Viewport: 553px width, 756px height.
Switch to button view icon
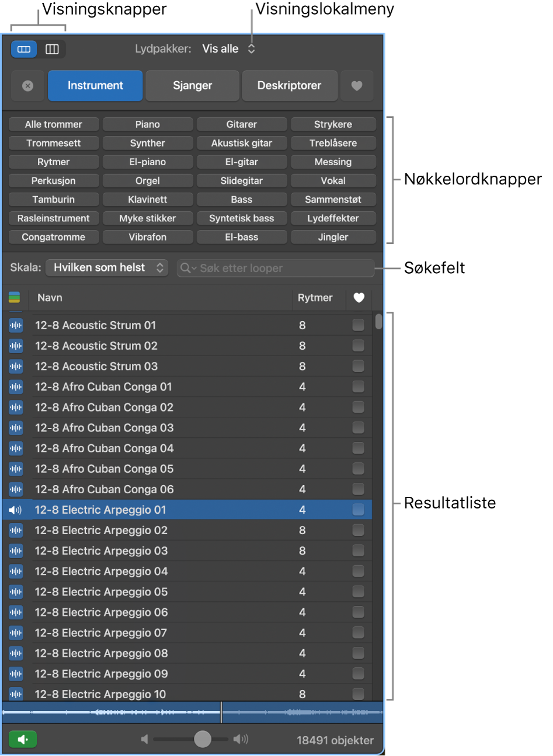(x=24, y=50)
